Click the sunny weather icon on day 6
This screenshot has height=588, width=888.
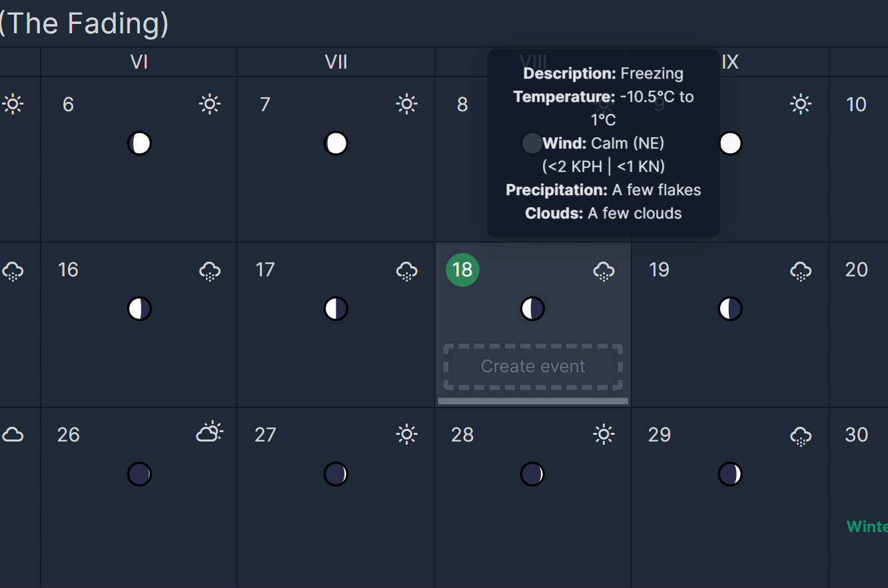tap(209, 104)
